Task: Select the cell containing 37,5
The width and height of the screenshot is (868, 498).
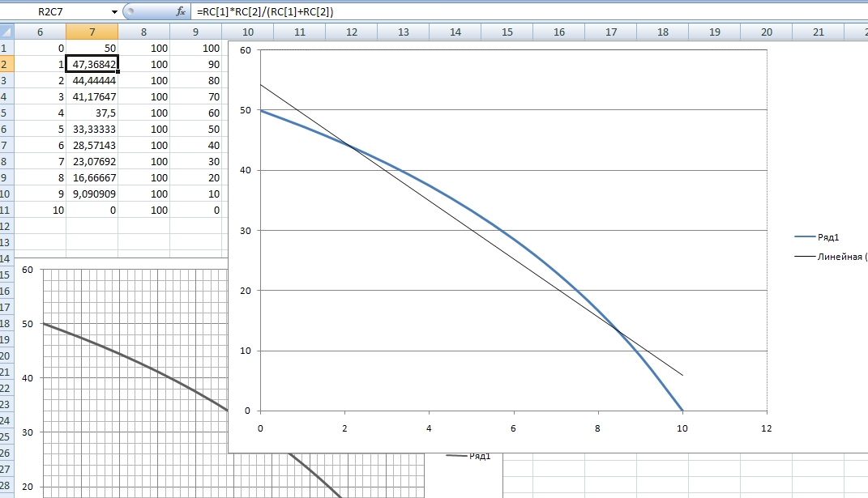Action: click(92, 113)
